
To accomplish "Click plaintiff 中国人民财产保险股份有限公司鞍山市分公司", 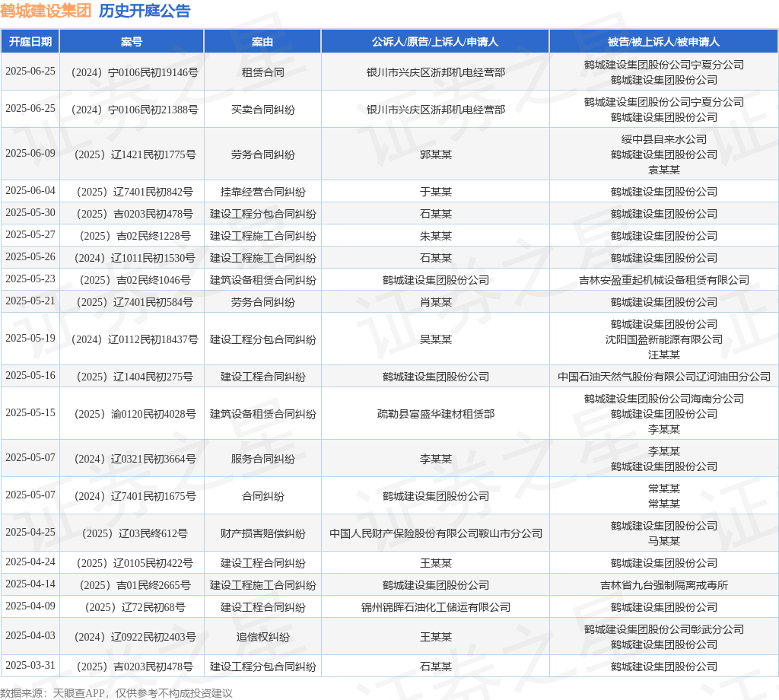I will [x=436, y=533].
